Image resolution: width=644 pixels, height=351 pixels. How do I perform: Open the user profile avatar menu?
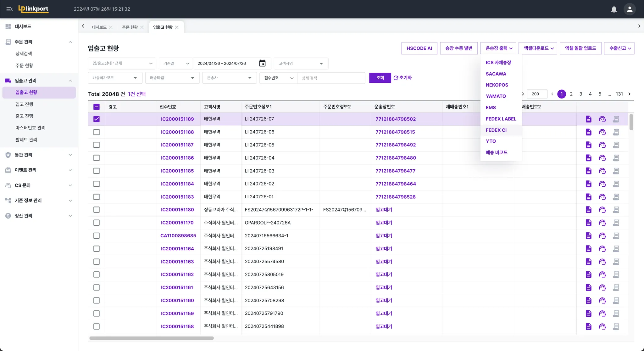[x=630, y=9]
